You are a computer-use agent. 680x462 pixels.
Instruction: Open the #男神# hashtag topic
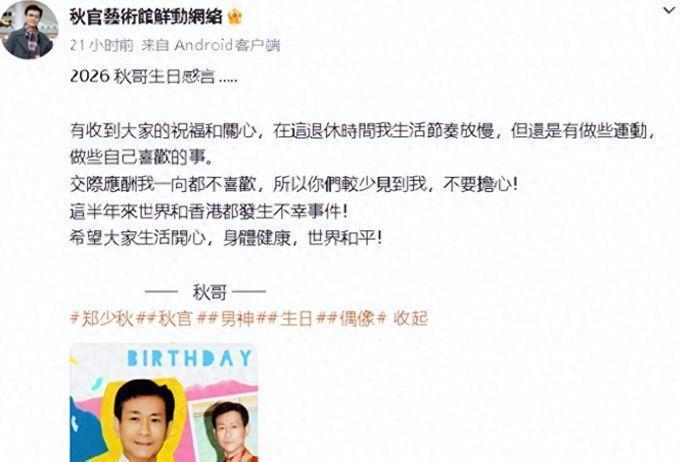(x=226, y=319)
